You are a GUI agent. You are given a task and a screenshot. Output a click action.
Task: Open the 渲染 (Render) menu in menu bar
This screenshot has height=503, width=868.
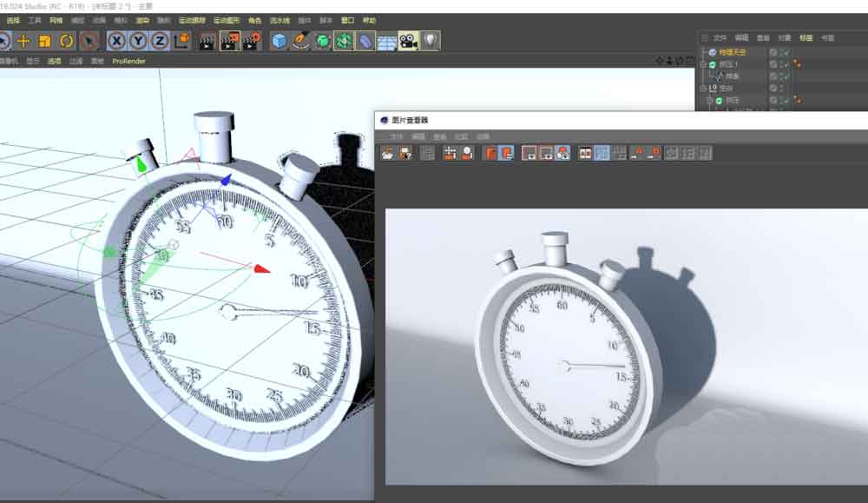tap(141, 20)
